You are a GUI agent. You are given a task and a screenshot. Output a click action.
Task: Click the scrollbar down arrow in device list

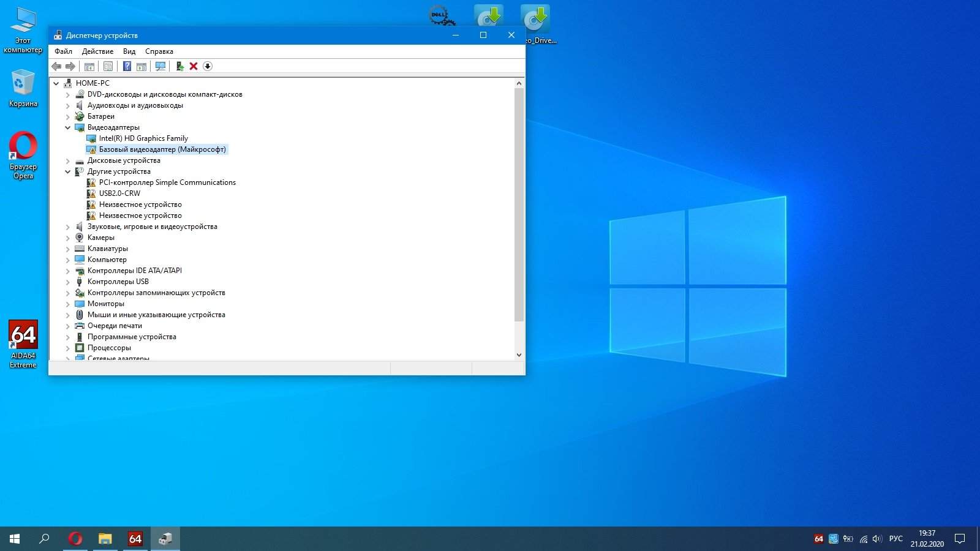coord(519,354)
